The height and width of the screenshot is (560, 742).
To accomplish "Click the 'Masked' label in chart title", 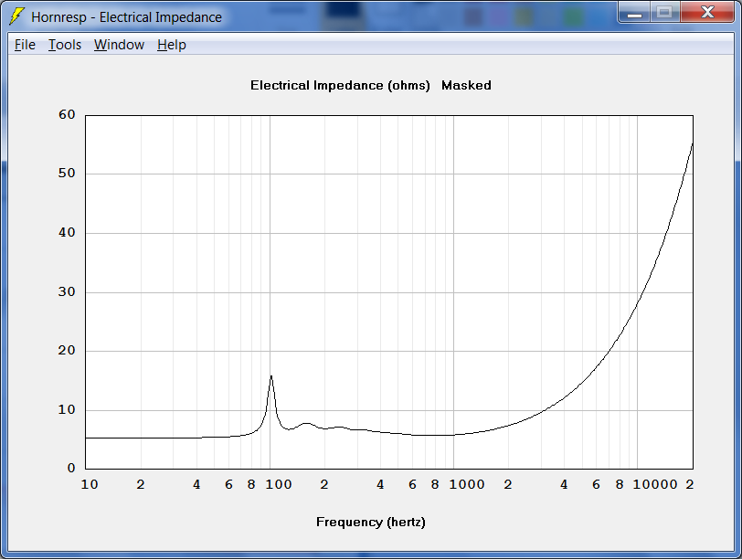I will [466, 86].
